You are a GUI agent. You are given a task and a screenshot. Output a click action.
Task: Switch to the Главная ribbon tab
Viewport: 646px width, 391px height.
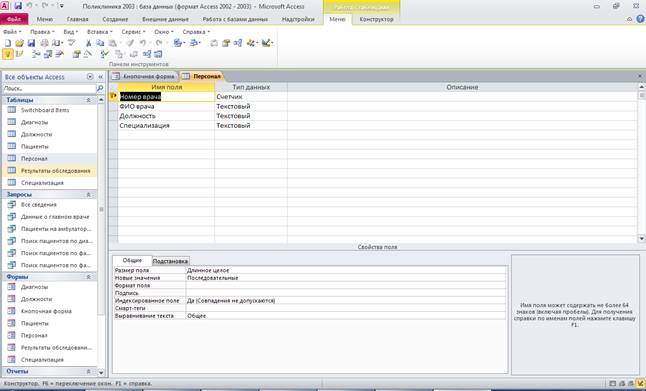click(x=77, y=19)
